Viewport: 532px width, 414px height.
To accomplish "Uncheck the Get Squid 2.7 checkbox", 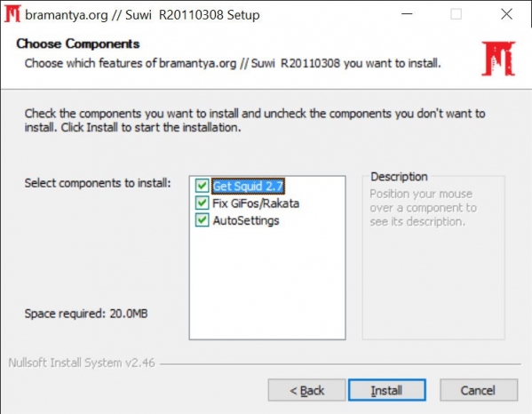I will [202, 186].
